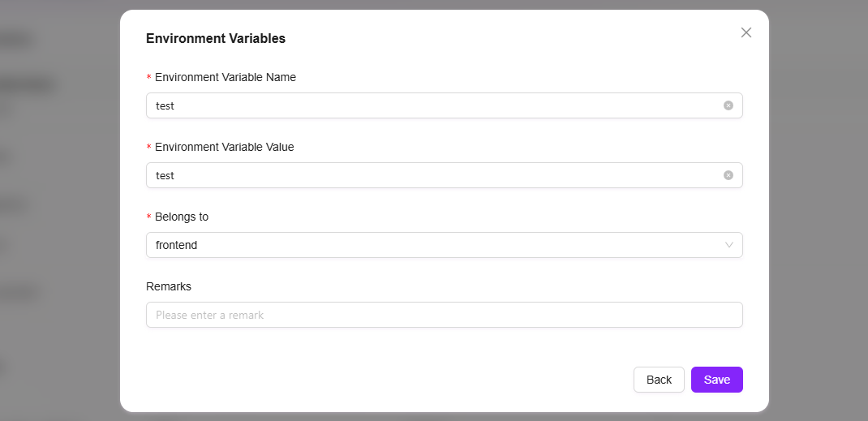Close the Environment Variables dialog with X
The width and height of the screenshot is (868, 421).
point(746,32)
